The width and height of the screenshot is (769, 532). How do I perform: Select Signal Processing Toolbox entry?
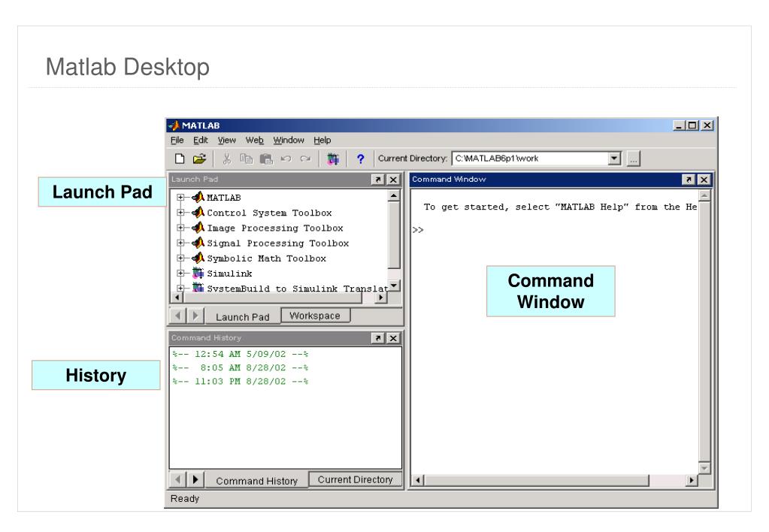tap(277, 243)
